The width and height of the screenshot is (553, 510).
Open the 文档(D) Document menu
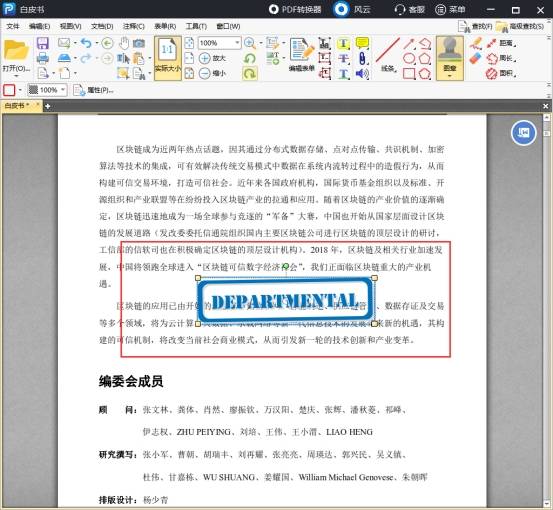[102, 26]
